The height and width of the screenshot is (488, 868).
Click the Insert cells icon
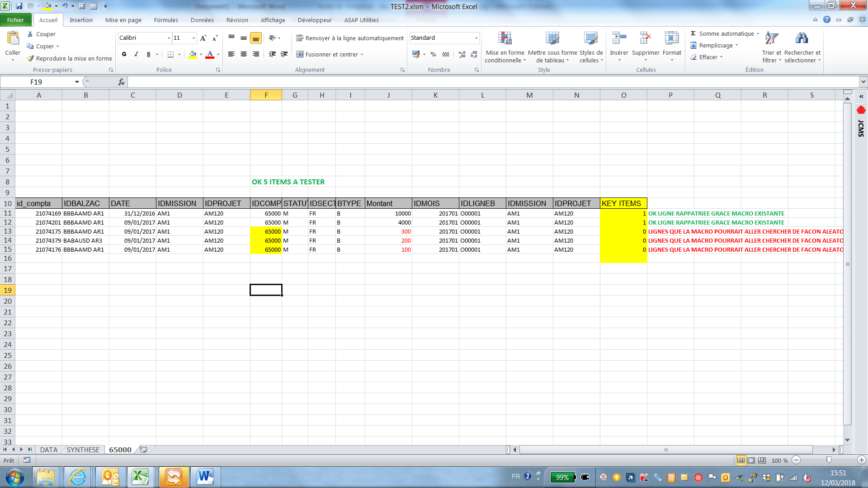pos(619,39)
